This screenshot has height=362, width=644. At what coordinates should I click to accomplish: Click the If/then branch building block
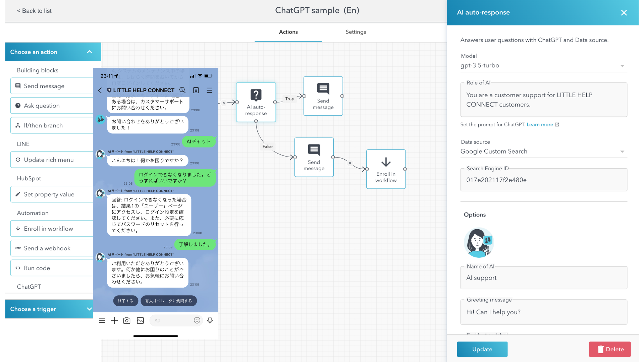pos(52,125)
